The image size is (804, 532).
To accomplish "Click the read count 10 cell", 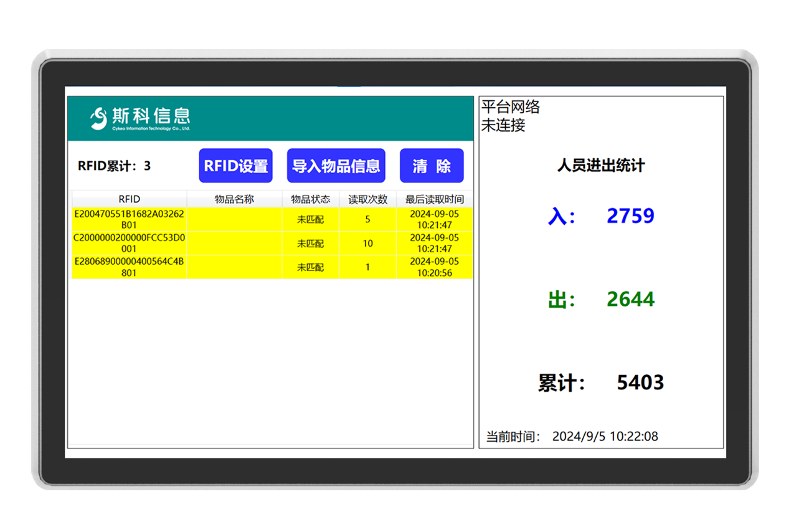I will click(367, 243).
